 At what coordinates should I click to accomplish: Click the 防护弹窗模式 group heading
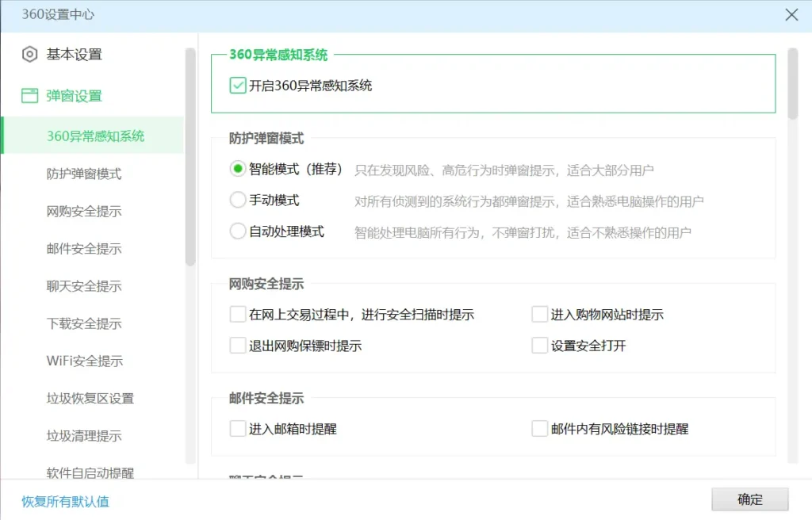266,138
